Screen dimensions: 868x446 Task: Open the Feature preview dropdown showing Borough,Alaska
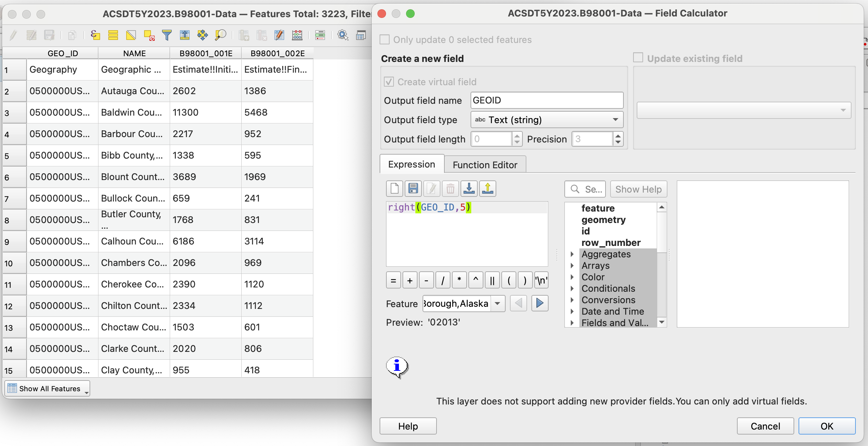tap(497, 303)
